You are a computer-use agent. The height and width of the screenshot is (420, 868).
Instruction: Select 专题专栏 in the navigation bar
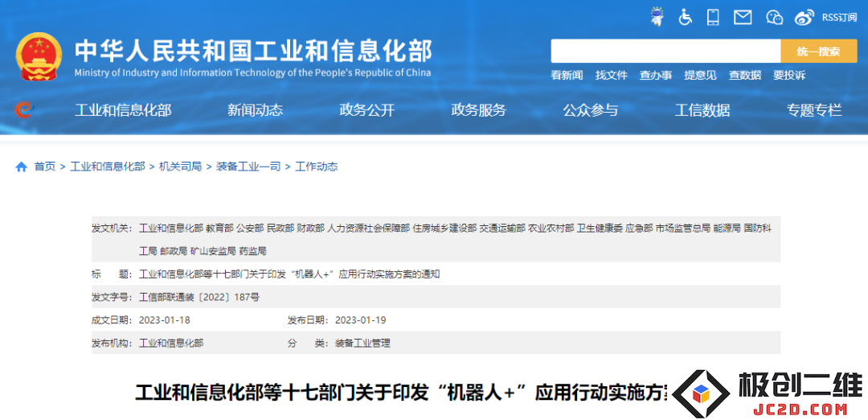pyautogui.click(x=814, y=110)
